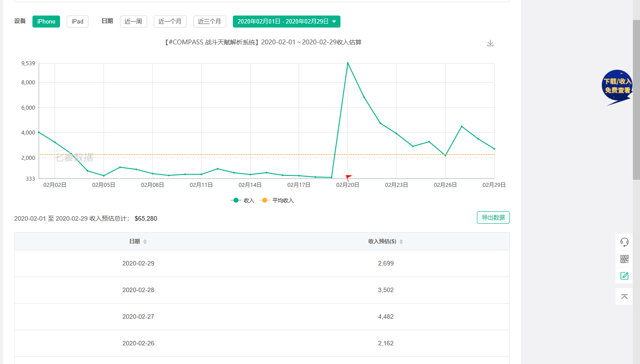Open the 下载/收入 免费查看 promo badge
Screen dimensions: 640x364
pos(617,87)
